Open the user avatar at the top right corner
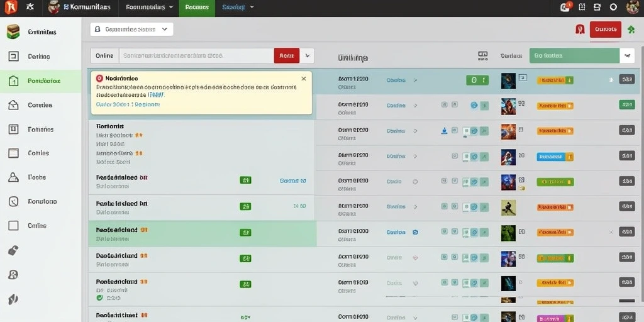The height and width of the screenshot is (322, 644). click(x=633, y=7)
